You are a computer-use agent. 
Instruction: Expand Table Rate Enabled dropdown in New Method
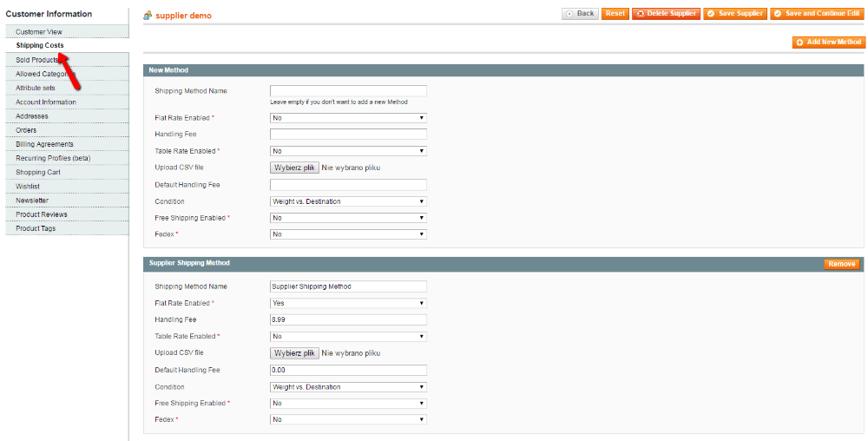[348, 151]
